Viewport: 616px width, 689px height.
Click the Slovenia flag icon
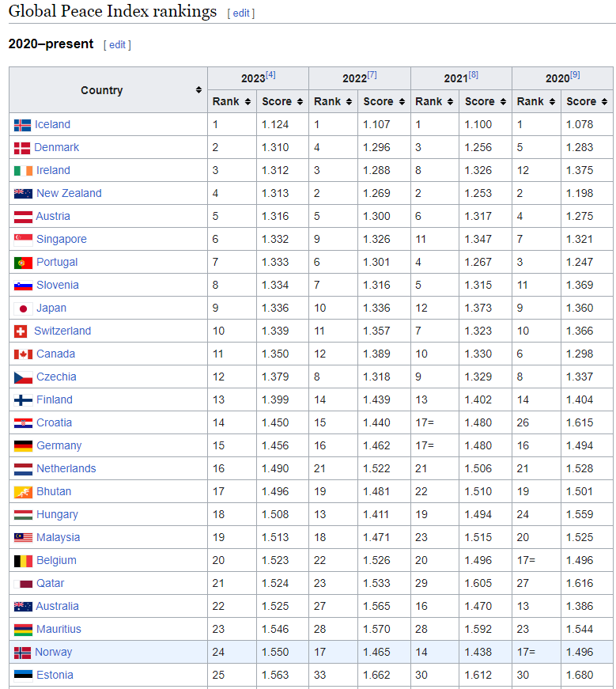click(x=23, y=286)
